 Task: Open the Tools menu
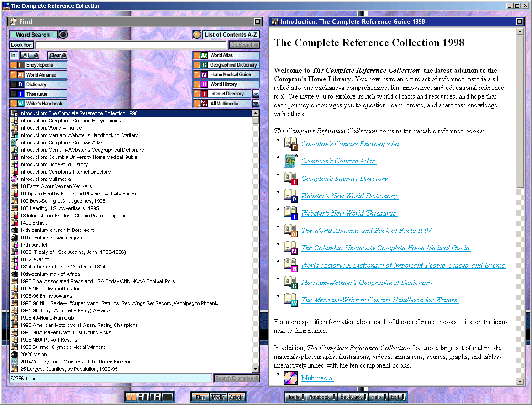[x=295, y=397]
